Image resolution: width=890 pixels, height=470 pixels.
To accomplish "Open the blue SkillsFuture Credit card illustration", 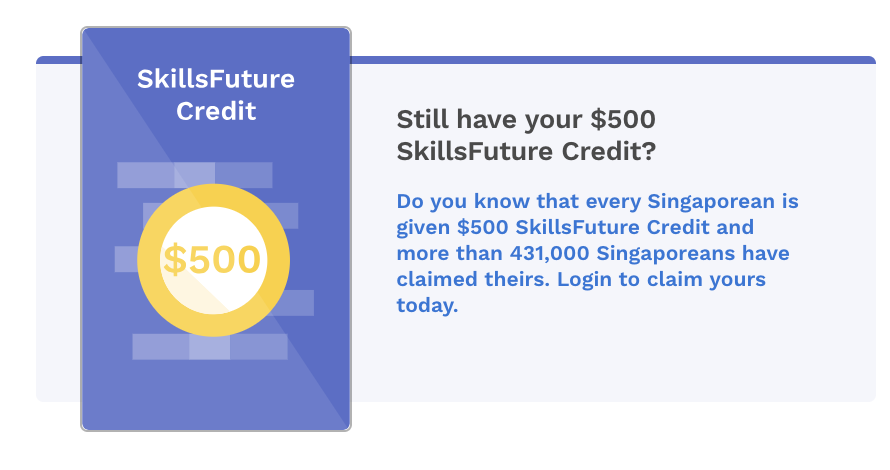I will coord(216,229).
